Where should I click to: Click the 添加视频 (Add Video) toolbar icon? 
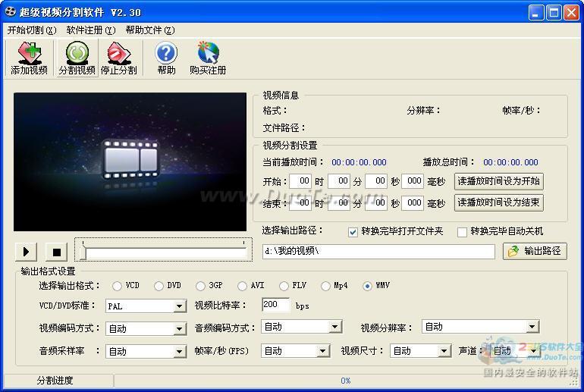point(29,58)
